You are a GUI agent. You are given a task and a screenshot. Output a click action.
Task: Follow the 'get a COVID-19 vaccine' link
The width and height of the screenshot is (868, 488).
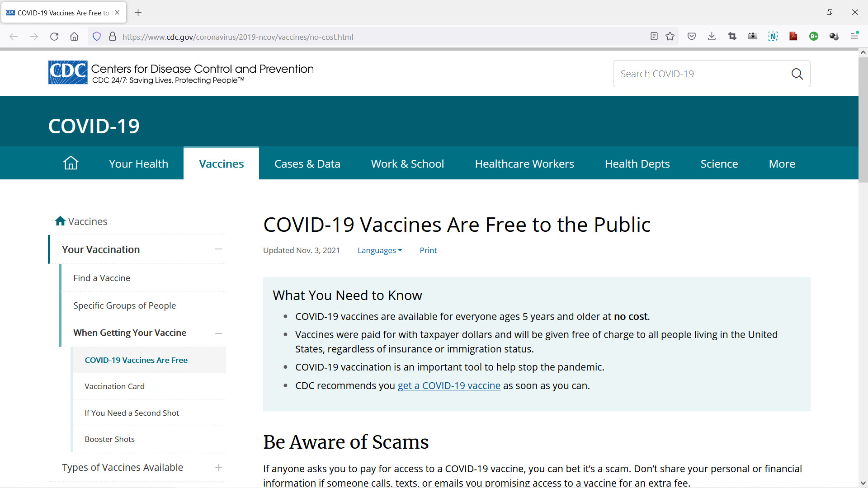coord(449,386)
